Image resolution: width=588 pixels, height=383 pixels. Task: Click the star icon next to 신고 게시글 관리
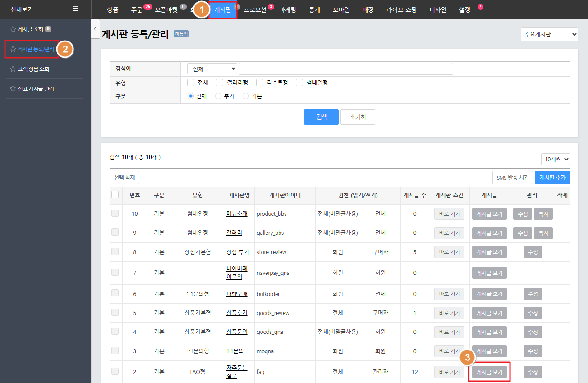pos(13,89)
